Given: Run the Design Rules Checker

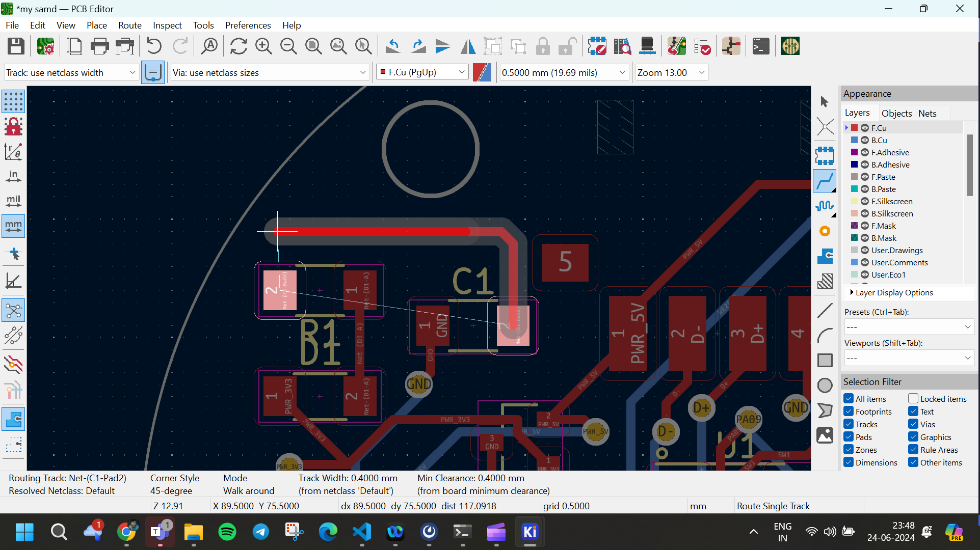Looking at the screenshot, I should 702,46.
